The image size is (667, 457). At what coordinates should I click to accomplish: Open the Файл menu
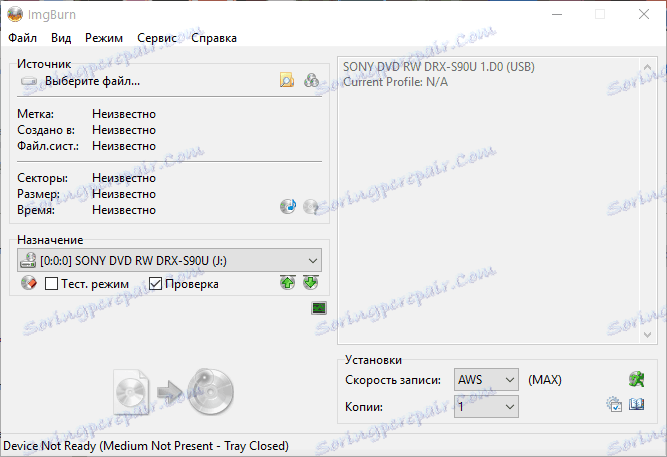(23, 38)
